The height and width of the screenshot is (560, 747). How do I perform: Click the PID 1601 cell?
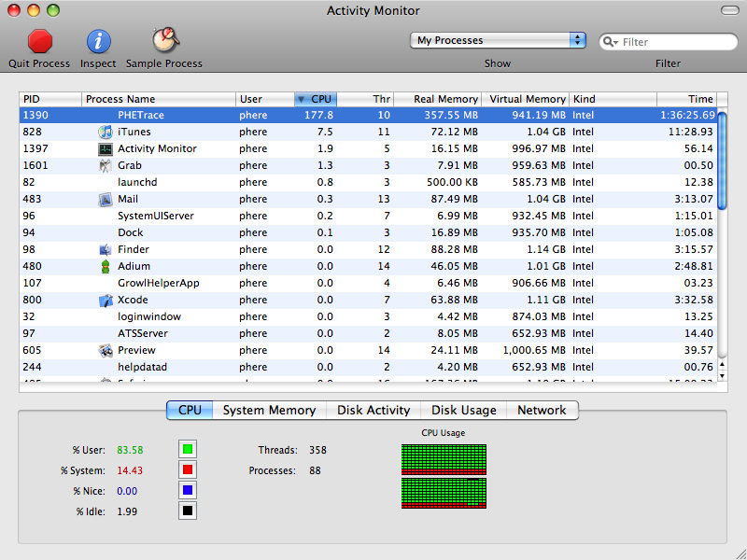pos(35,166)
